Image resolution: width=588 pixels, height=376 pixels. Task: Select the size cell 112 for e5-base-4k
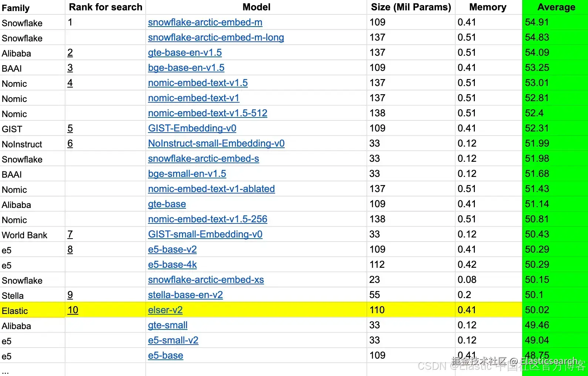coord(411,265)
